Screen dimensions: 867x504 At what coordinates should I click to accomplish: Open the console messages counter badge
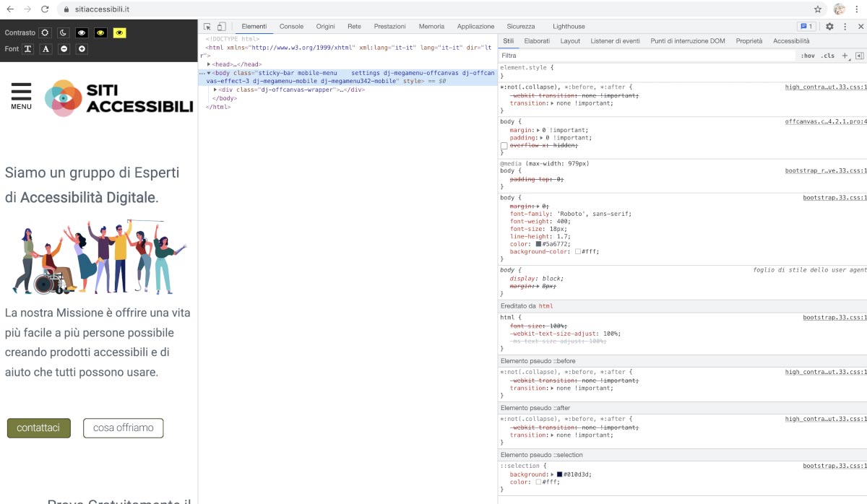point(806,27)
